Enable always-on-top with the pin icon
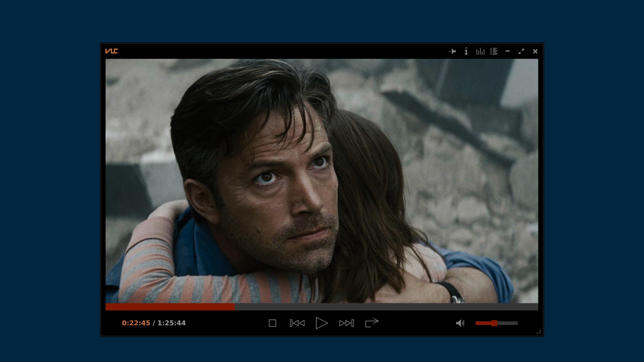 tap(453, 51)
